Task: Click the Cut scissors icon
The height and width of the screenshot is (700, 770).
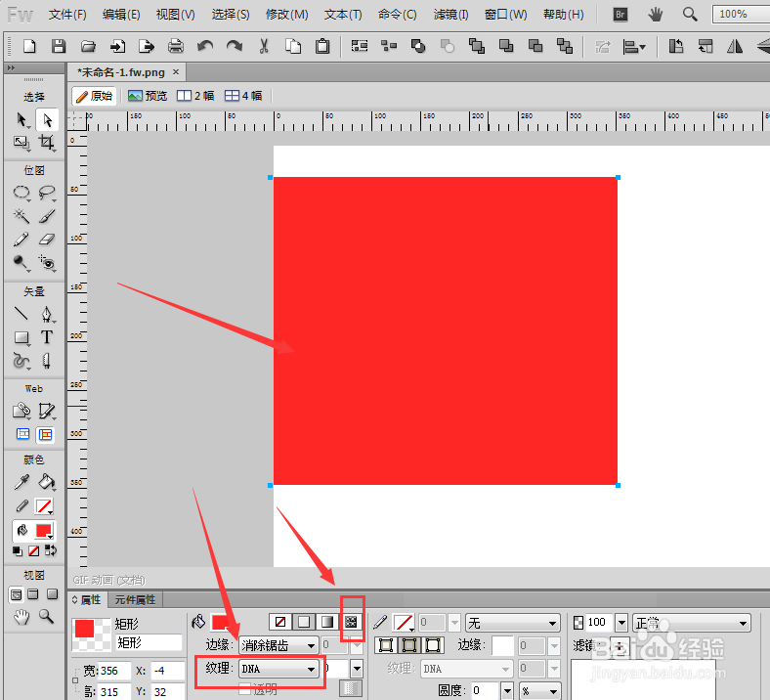Action: coord(264,47)
